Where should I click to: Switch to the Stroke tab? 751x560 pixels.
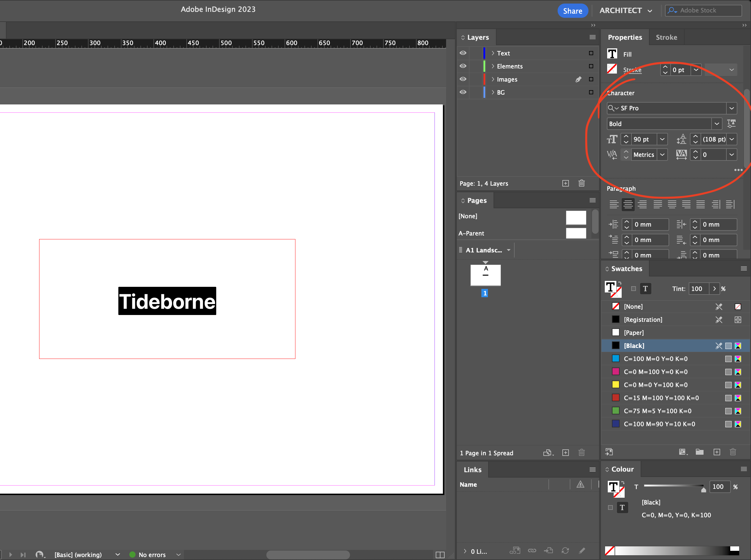coord(666,37)
